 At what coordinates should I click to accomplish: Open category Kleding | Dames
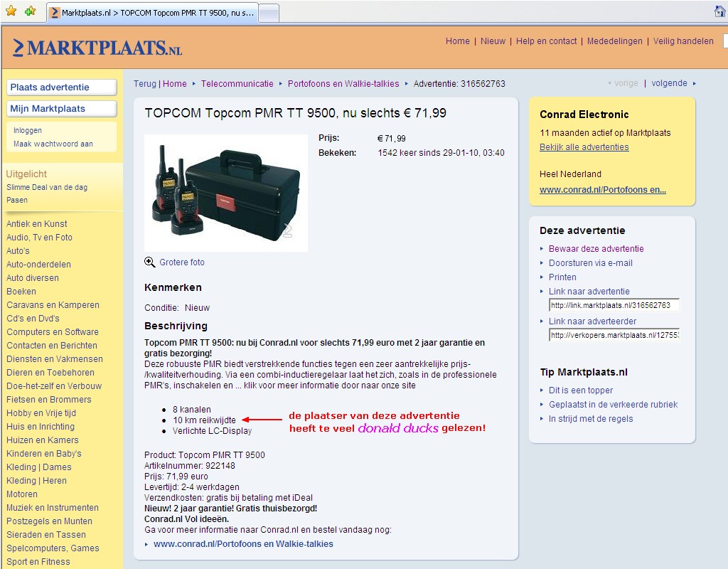39,467
